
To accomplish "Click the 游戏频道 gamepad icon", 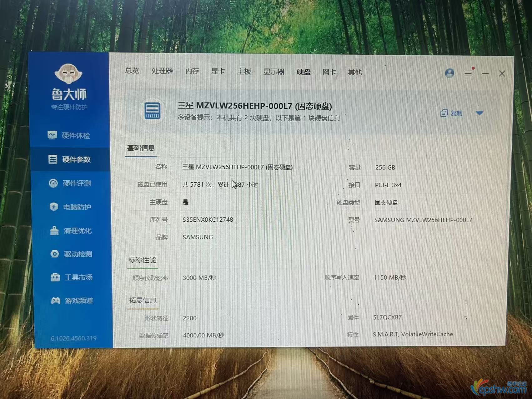I will pos(56,301).
